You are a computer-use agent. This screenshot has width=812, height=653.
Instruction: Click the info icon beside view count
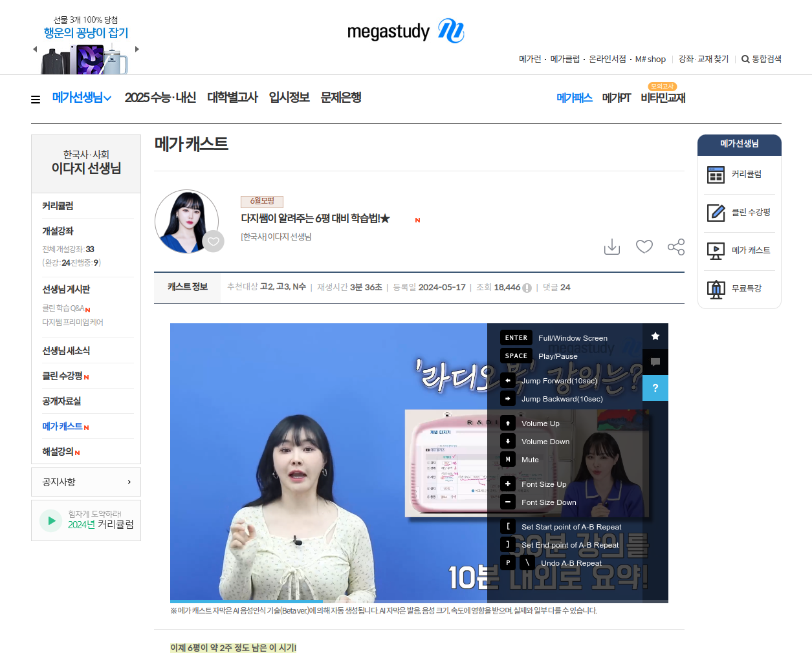(527, 288)
